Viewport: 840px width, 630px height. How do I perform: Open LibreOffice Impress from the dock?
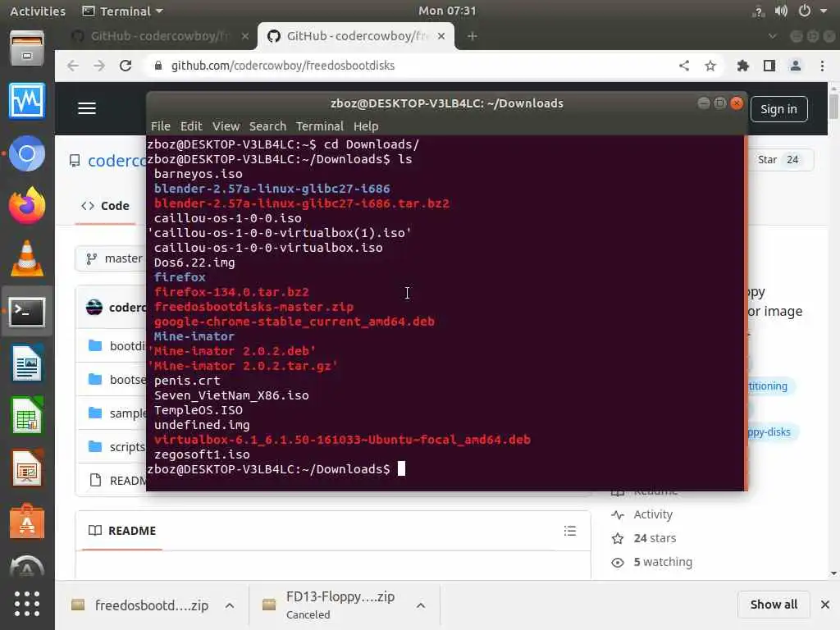click(x=27, y=468)
